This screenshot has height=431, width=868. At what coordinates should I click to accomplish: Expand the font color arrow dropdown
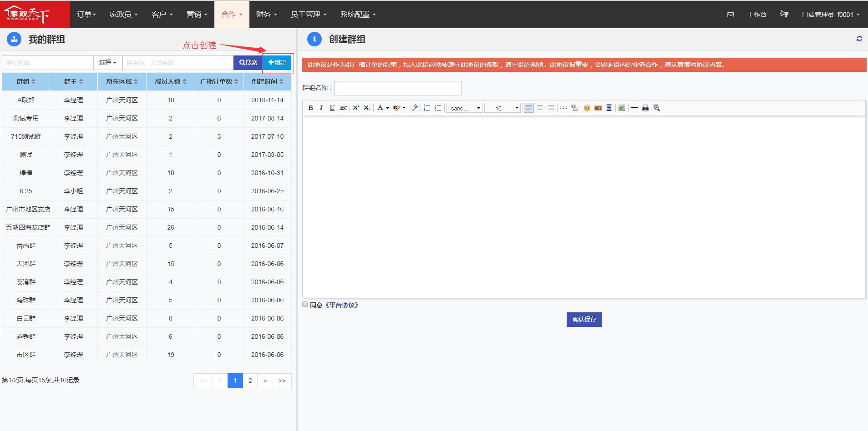[x=387, y=108]
